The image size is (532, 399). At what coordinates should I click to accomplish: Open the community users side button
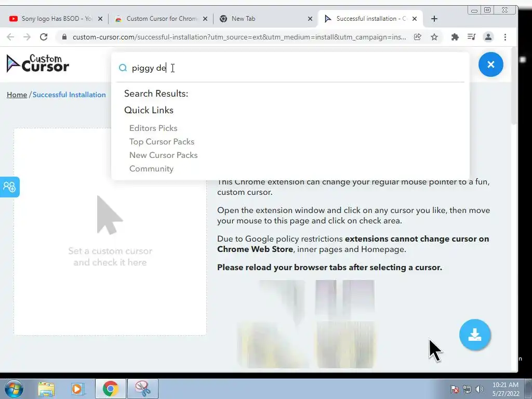[x=9, y=187]
